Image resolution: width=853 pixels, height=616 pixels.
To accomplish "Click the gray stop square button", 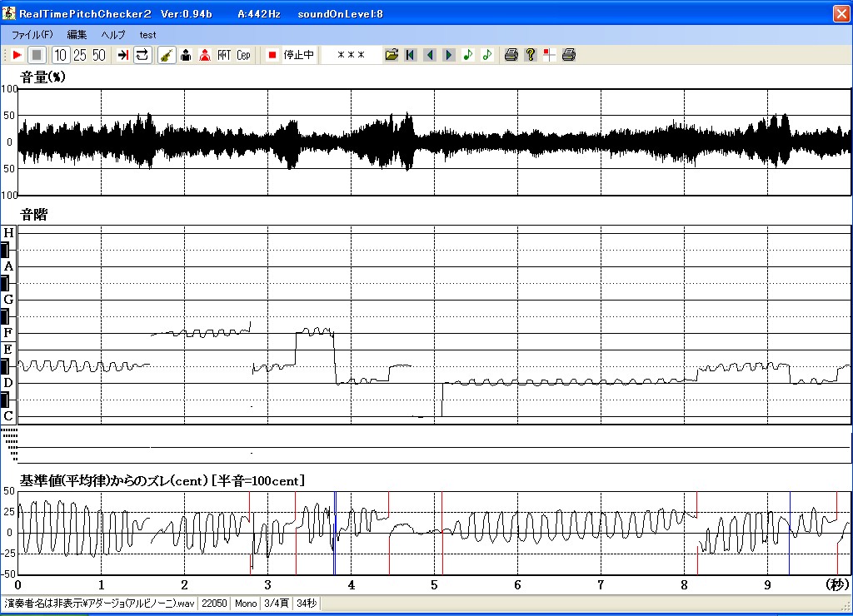I will [37, 55].
